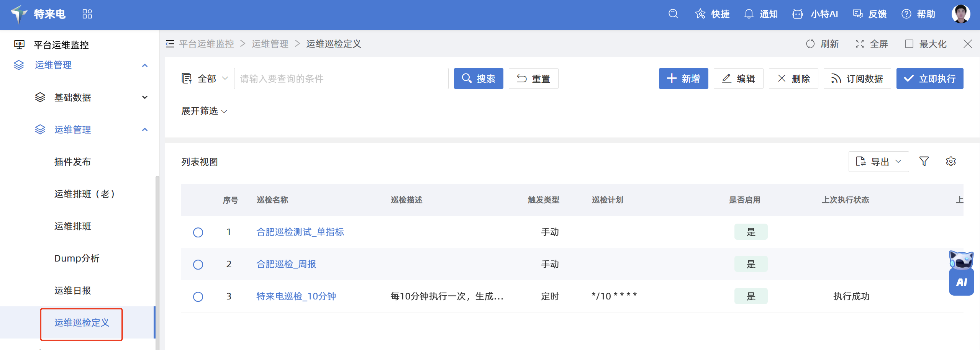
Task: Open the 小特AI assistant in header
Action: [815, 14]
